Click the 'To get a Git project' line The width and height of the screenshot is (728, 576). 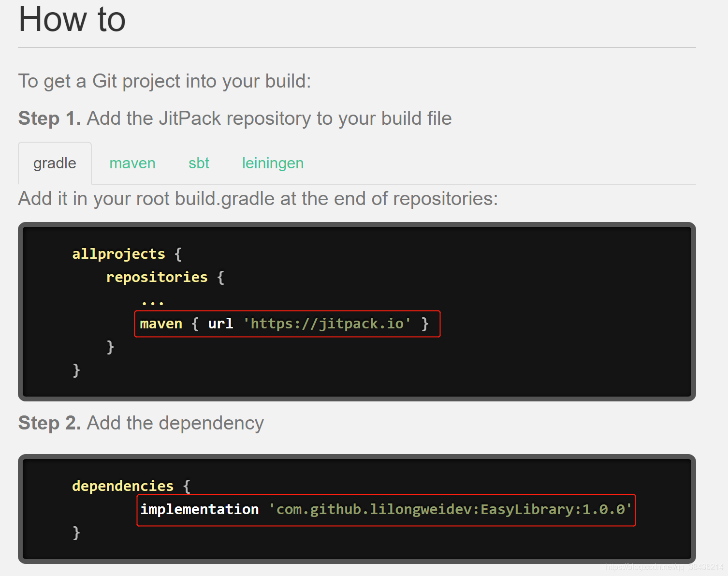pyautogui.click(x=164, y=81)
